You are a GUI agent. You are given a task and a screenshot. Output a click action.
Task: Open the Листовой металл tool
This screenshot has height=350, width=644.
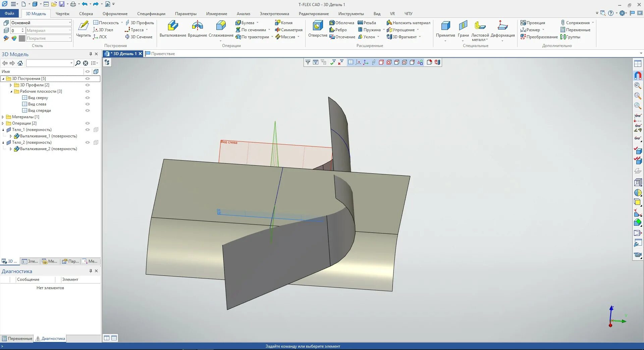click(x=480, y=30)
